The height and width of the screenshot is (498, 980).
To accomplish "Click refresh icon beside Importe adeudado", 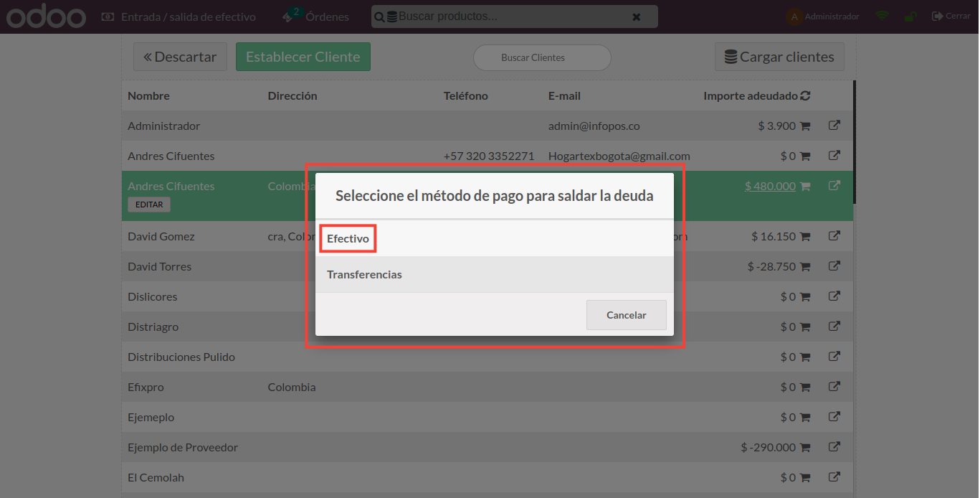I will (x=805, y=96).
